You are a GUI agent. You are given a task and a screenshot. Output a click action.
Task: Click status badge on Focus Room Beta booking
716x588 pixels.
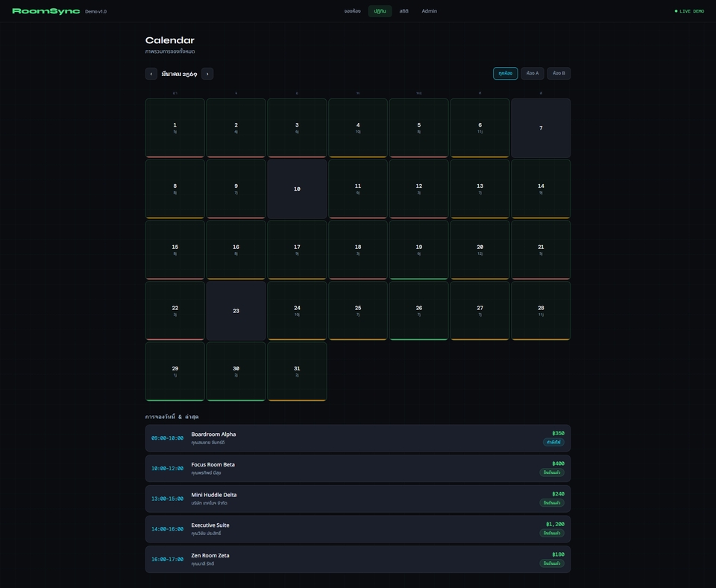point(552,472)
